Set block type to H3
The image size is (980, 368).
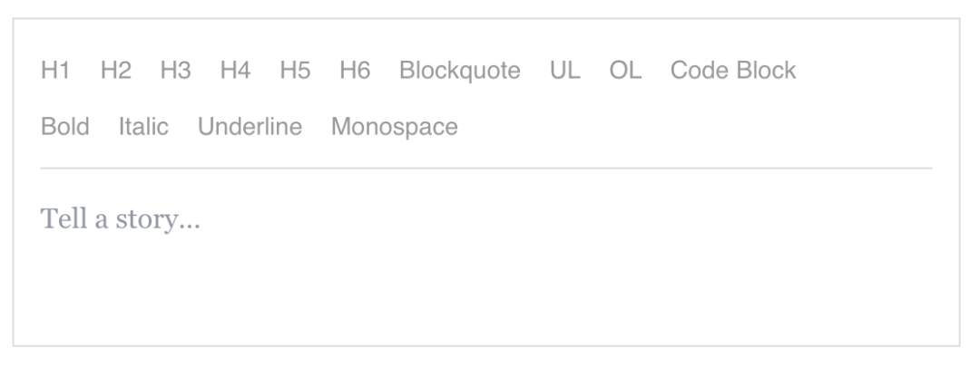pyautogui.click(x=175, y=71)
